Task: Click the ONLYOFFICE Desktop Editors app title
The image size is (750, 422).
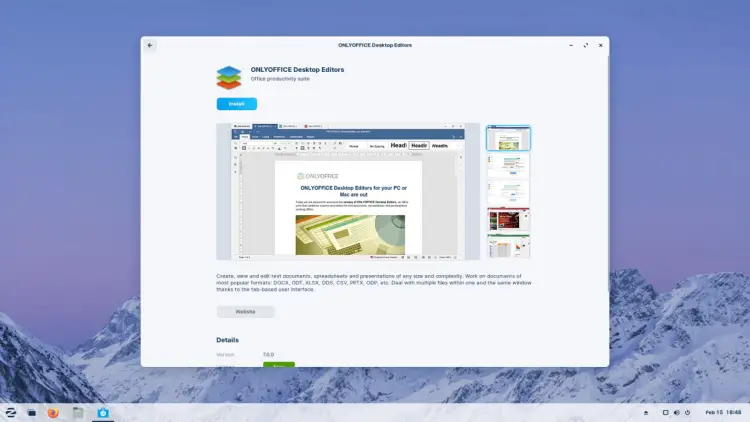Action: click(x=297, y=69)
